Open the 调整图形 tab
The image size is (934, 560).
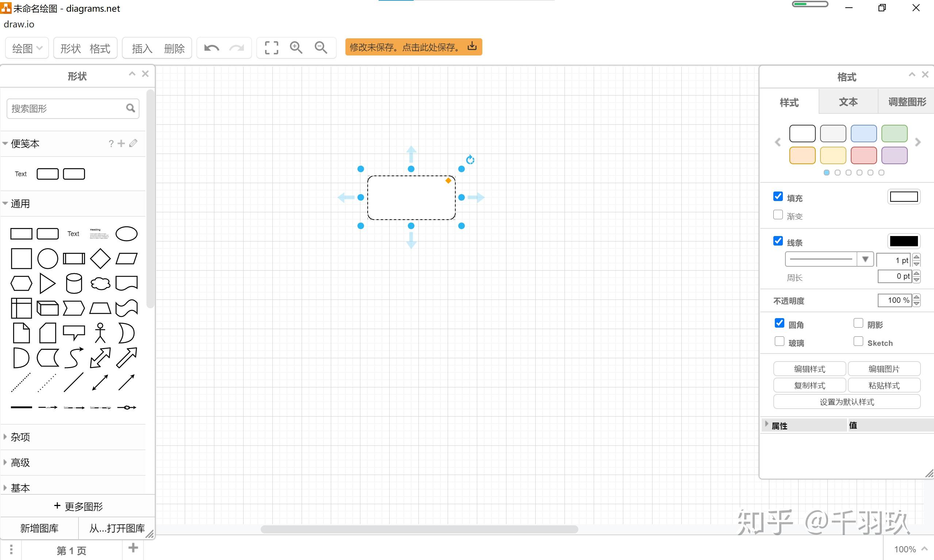(906, 102)
